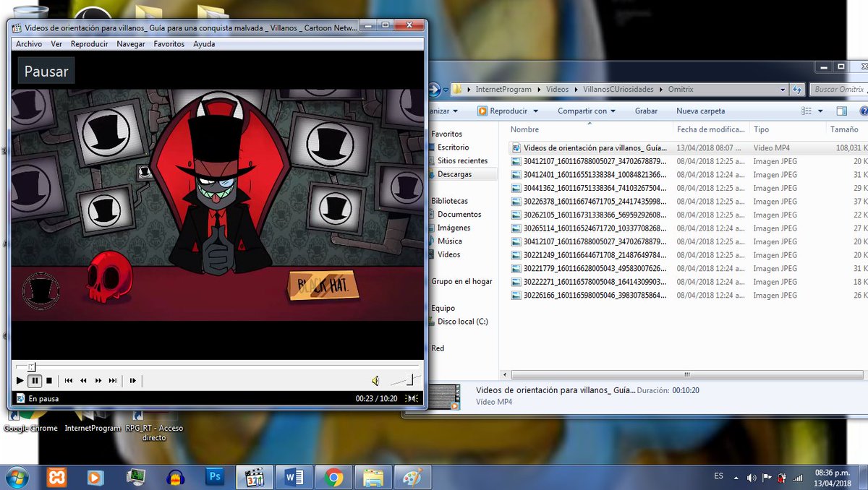The width and height of the screenshot is (868, 490).
Task: Click the Reproducir button in Explorer's toolbar
Action: (x=501, y=111)
